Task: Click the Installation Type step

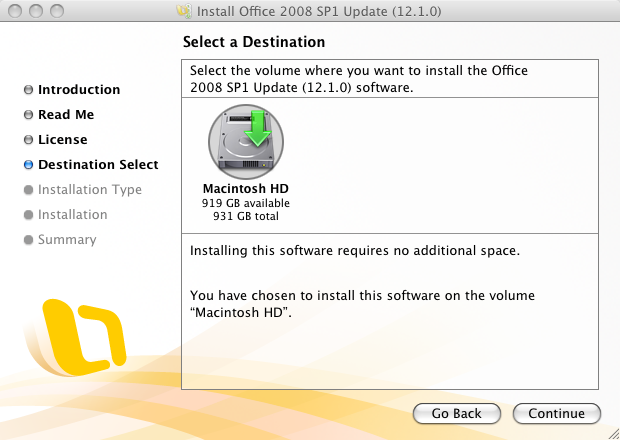Action: (83, 190)
